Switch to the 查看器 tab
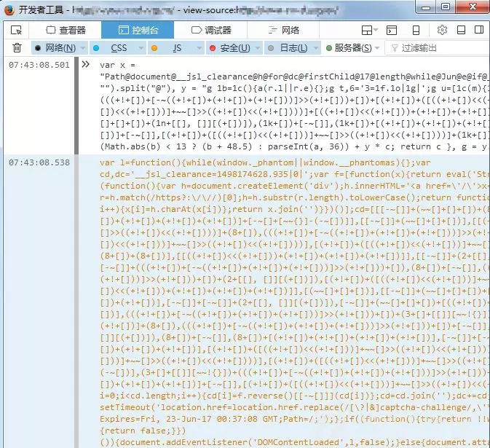Screen dimensions: 490x448 66,30
